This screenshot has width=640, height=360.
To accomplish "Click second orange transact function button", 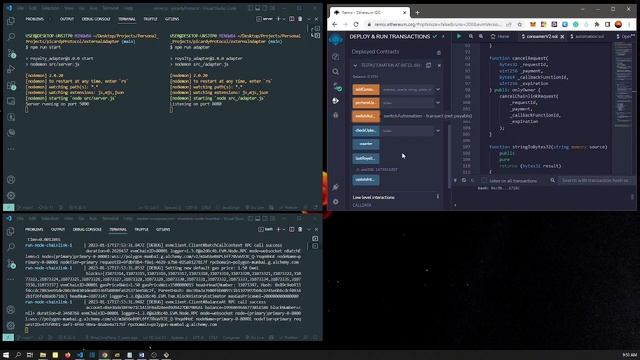I will tap(366, 103).
